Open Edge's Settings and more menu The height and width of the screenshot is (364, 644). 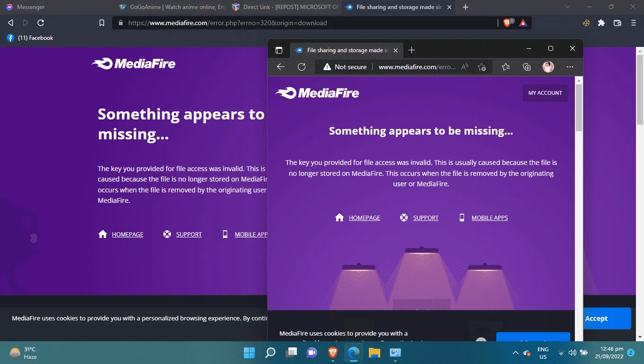tap(570, 67)
